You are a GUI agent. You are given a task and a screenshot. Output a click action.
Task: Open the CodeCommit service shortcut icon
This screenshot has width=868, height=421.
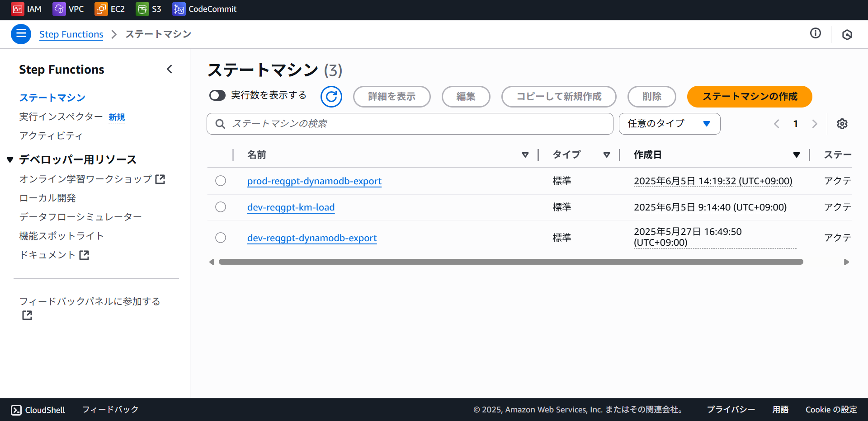[x=179, y=9]
